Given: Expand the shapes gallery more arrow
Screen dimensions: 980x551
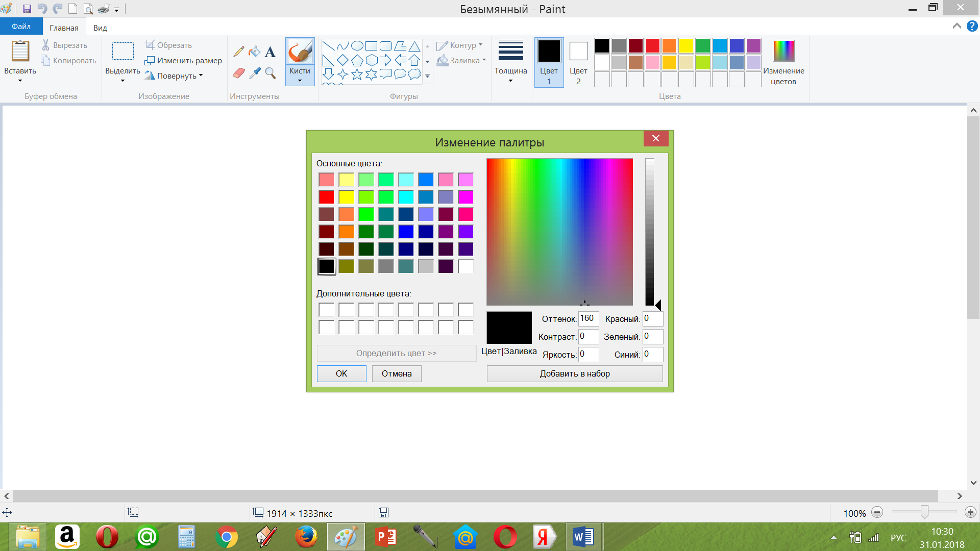Looking at the screenshot, I should click(x=428, y=76).
